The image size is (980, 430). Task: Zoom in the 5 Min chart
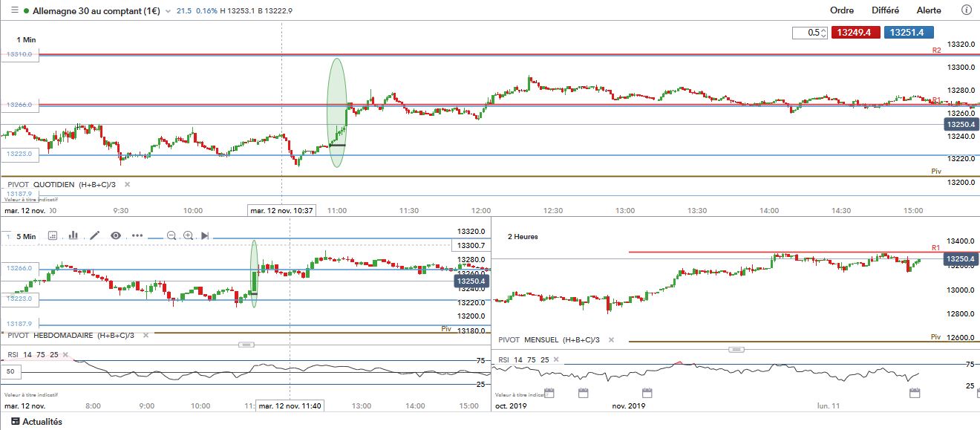[189, 235]
